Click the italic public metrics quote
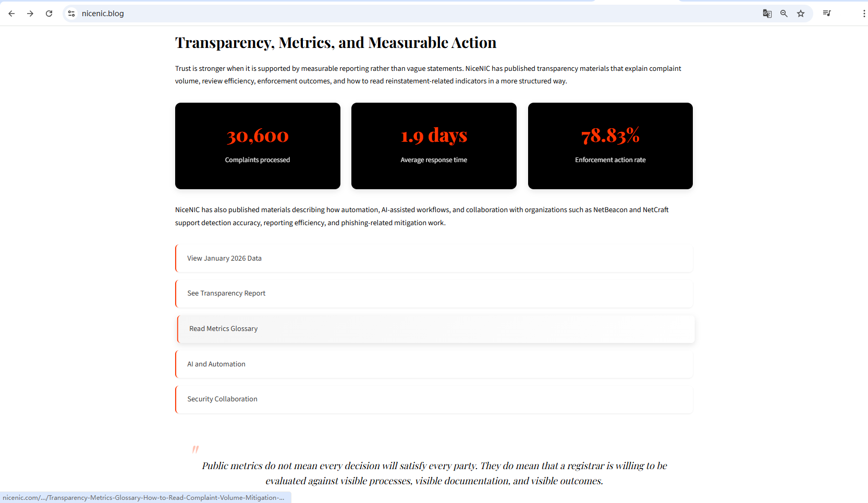 pos(434,473)
